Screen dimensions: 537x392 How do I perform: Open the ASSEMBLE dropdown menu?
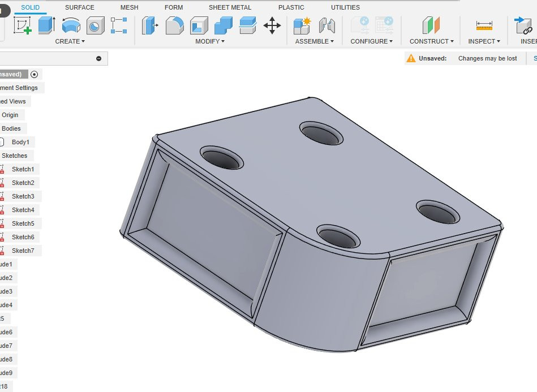[314, 41]
